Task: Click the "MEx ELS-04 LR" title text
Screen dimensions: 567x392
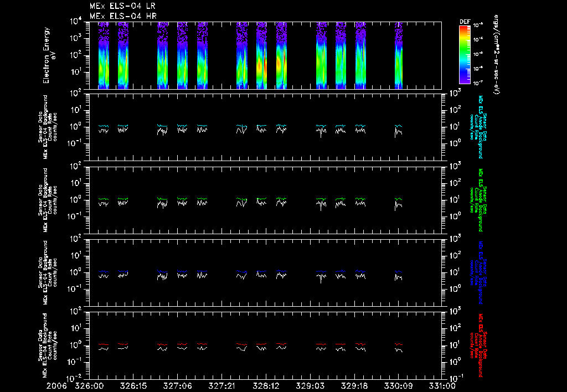Action: pos(122,6)
